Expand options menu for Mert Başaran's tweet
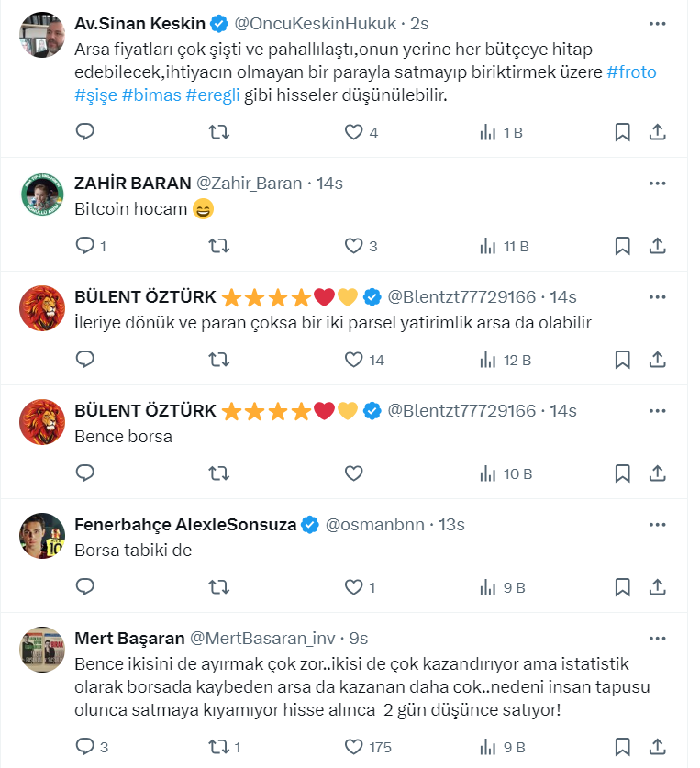The height and width of the screenshot is (768, 700). click(x=657, y=638)
